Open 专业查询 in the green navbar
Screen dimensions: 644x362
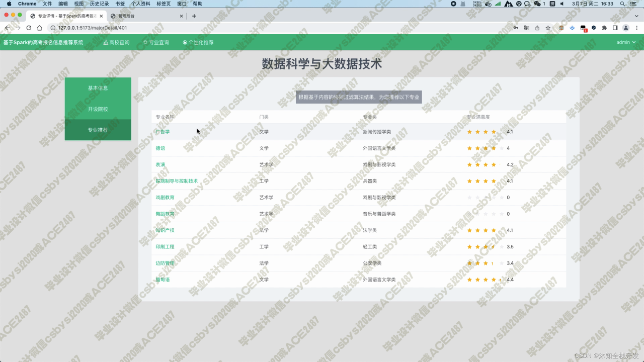[156, 43]
